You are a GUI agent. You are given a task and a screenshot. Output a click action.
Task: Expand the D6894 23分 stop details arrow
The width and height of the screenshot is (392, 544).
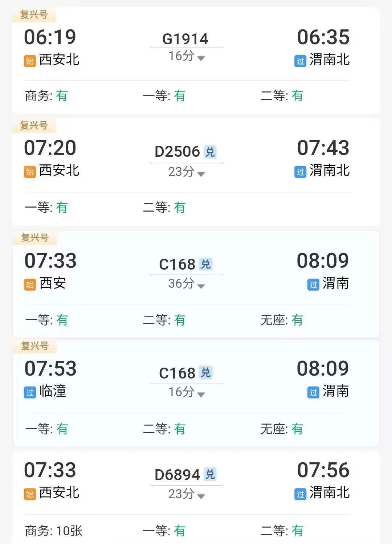201,496
